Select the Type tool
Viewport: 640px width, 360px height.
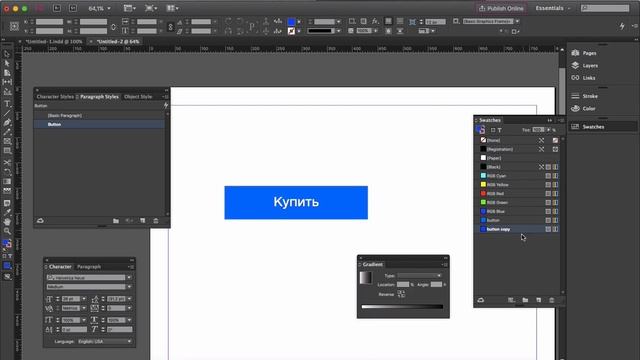point(7,104)
